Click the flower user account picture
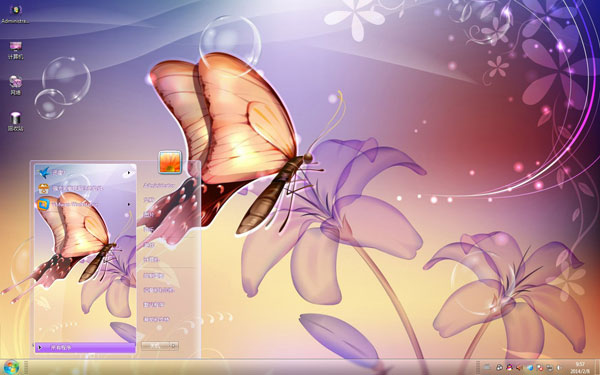This screenshot has width=600, height=375. coord(170,162)
